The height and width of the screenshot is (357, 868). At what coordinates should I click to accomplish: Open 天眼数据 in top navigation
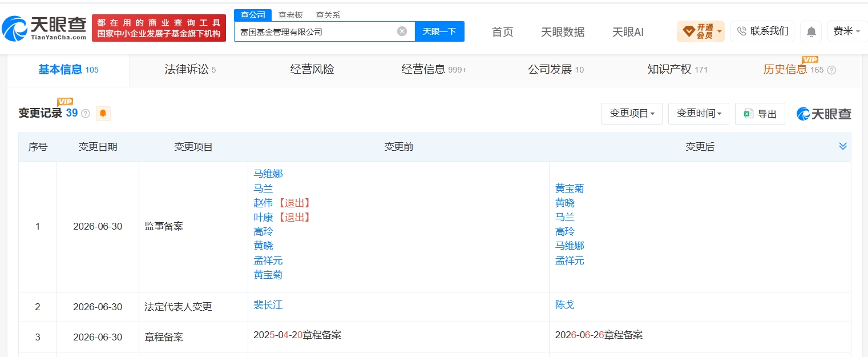pyautogui.click(x=563, y=32)
